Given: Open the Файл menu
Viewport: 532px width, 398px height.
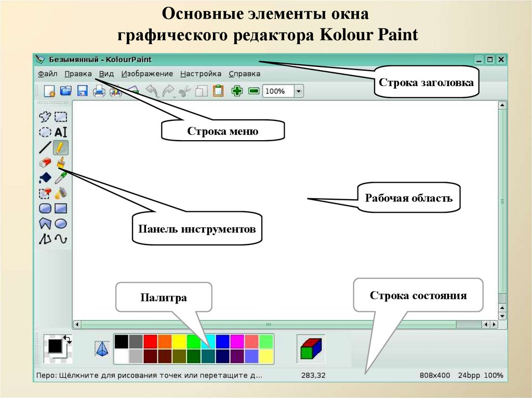Looking at the screenshot, I should pyautogui.click(x=47, y=74).
